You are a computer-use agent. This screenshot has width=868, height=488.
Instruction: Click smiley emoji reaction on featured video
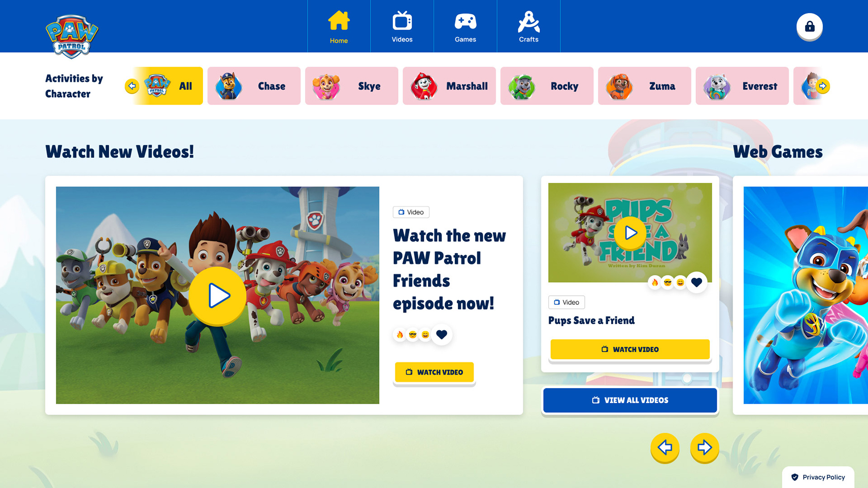pyautogui.click(x=425, y=334)
